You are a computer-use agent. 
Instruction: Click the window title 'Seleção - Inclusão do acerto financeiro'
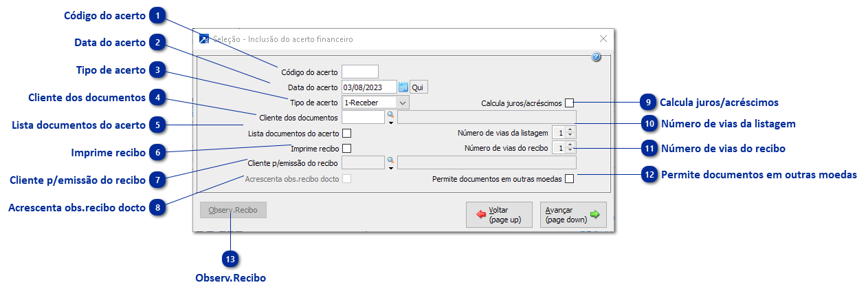[x=283, y=39]
